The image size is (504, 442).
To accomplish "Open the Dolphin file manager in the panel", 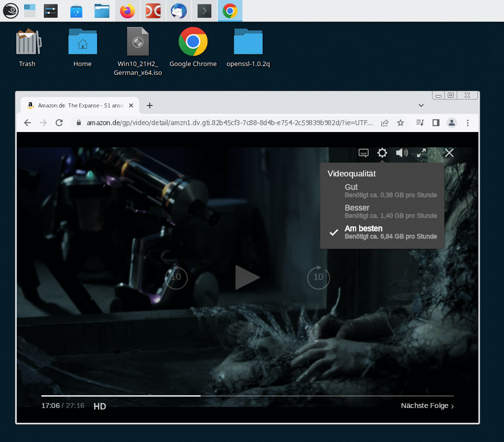I will tap(102, 11).
